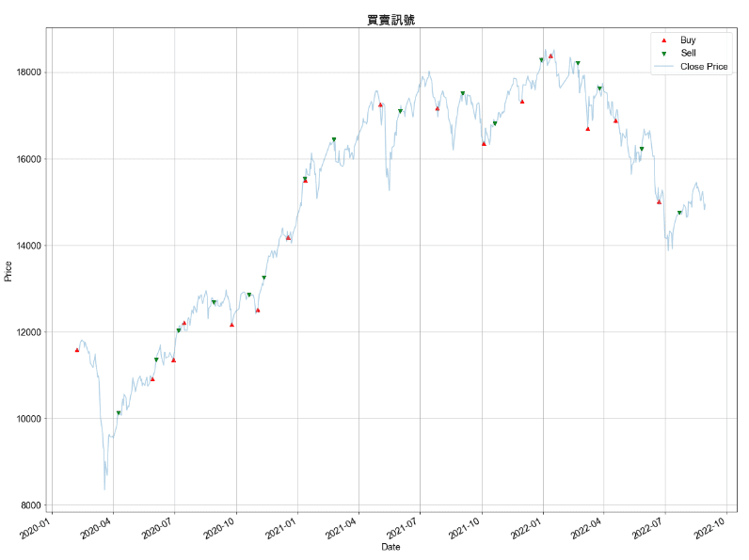Click the Close Price legend text
This screenshot has height=560, width=749.
703,67
